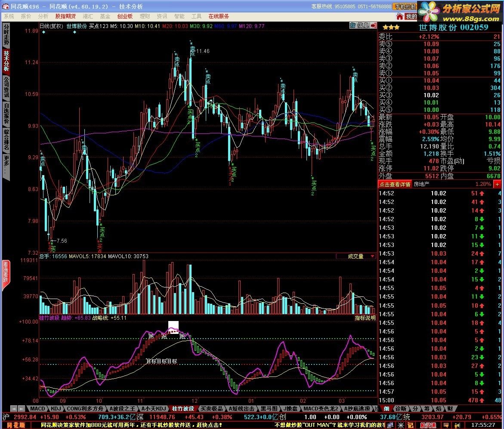Image resolution: width=504 pixels, height=429 pixels.
Task: Click the red plus button beside 房地产
Action: pyautogui.click(x=497, y=184)
